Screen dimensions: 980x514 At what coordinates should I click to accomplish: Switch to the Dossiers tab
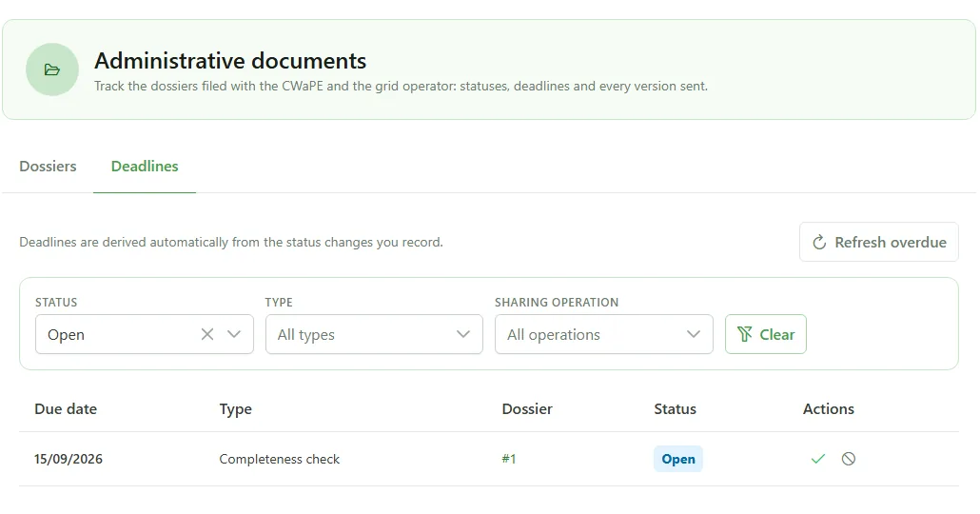[49, 167]
